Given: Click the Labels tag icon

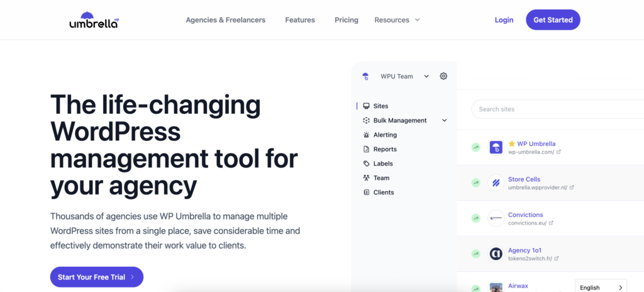Looking at the screenshot, I should coord(367,164).
